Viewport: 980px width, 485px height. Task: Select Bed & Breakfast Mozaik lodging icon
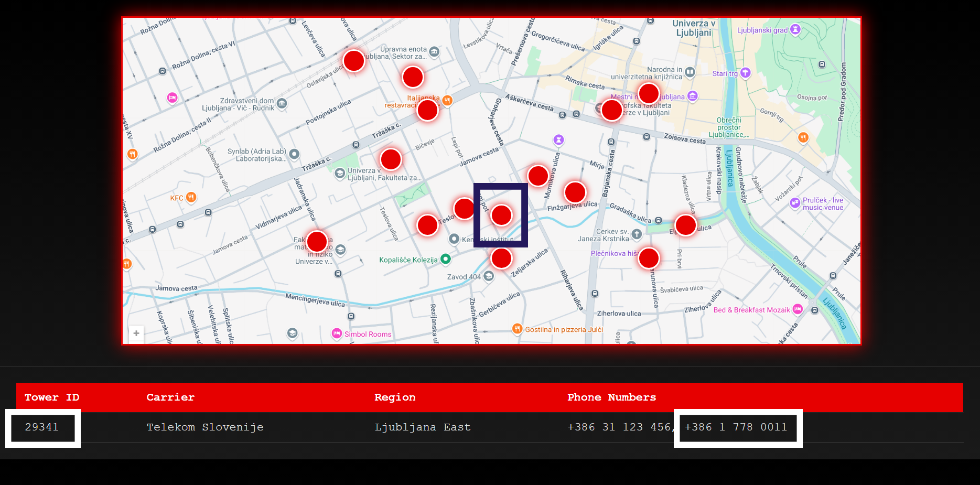click(798, 309)
